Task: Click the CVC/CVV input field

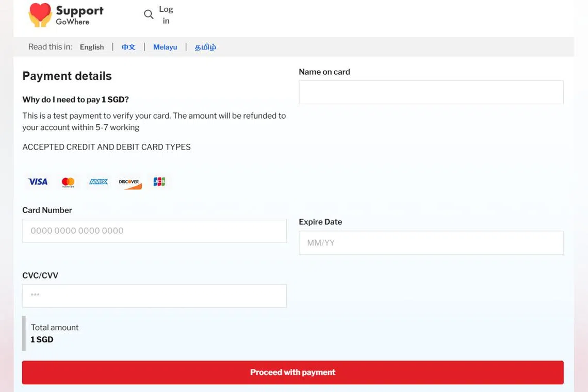Action: 154,296
